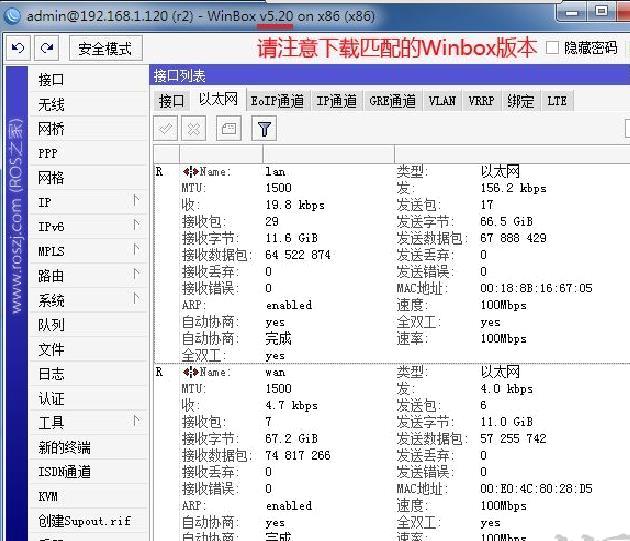This screenshot has height=541, width=630.
Task: Switch to the 接口 tab
Action: [x=172, y=101]
